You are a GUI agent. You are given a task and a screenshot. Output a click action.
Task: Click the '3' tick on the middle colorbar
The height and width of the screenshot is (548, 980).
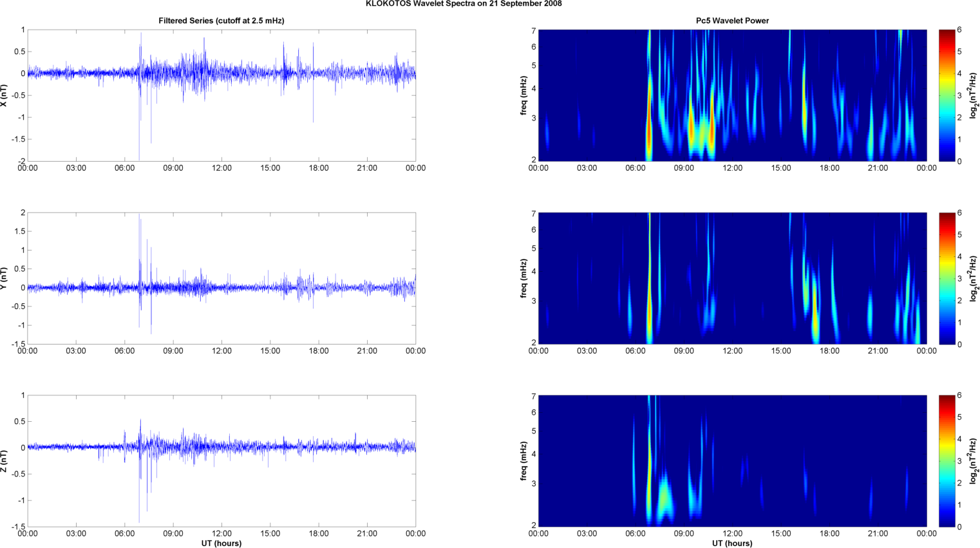[959, 279]
